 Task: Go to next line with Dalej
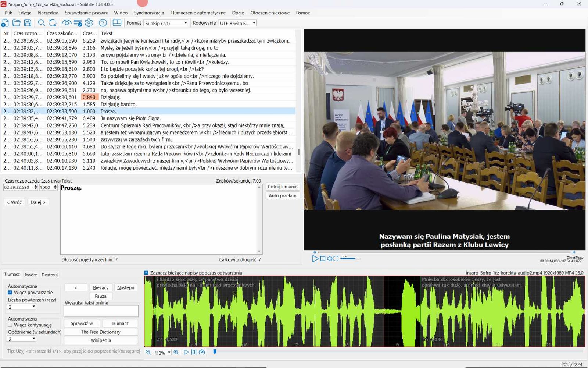click(x=38, y=202)
